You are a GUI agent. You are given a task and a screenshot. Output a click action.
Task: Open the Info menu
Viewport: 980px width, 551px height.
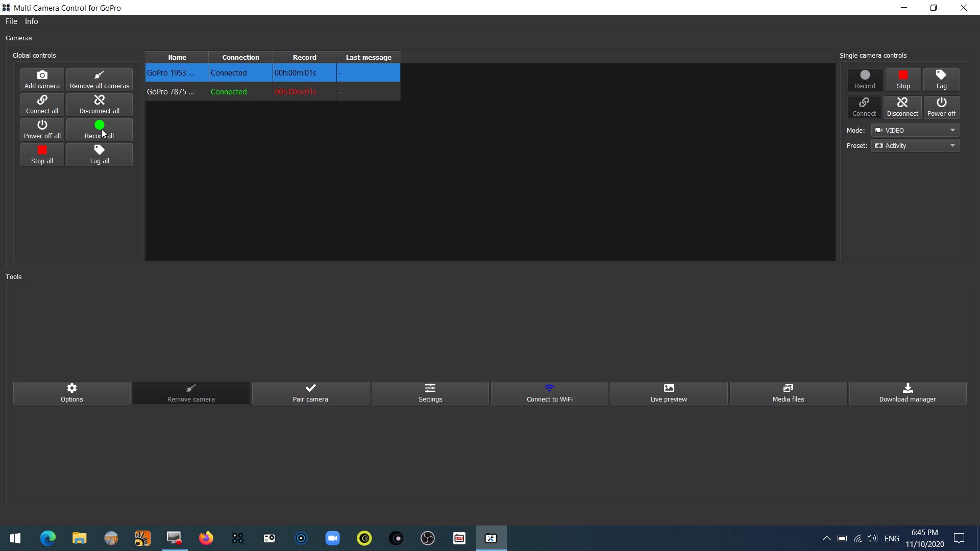32,21
